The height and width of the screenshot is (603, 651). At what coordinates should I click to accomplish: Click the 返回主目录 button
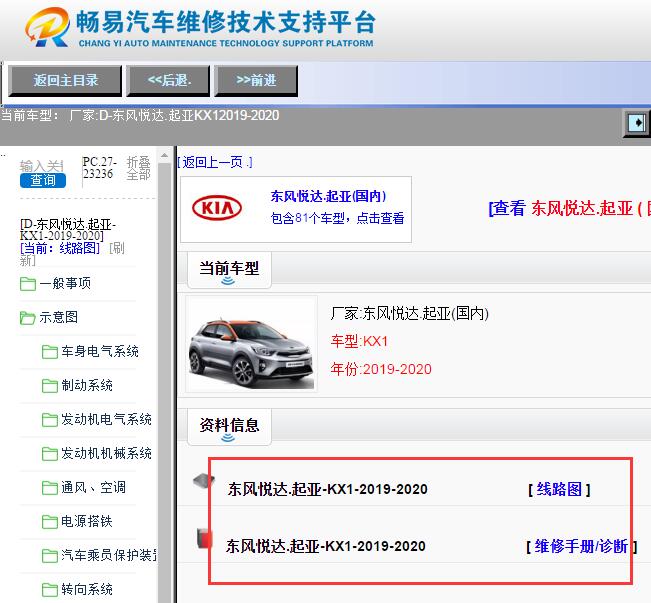pyautogui.click(x=65, y=81)
